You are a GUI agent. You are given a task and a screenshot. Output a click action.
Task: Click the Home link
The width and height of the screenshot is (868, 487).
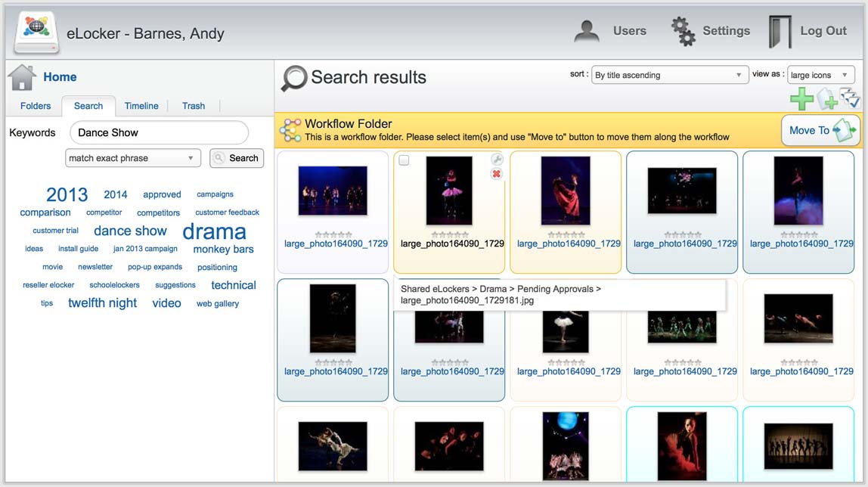tap(60, 77)
